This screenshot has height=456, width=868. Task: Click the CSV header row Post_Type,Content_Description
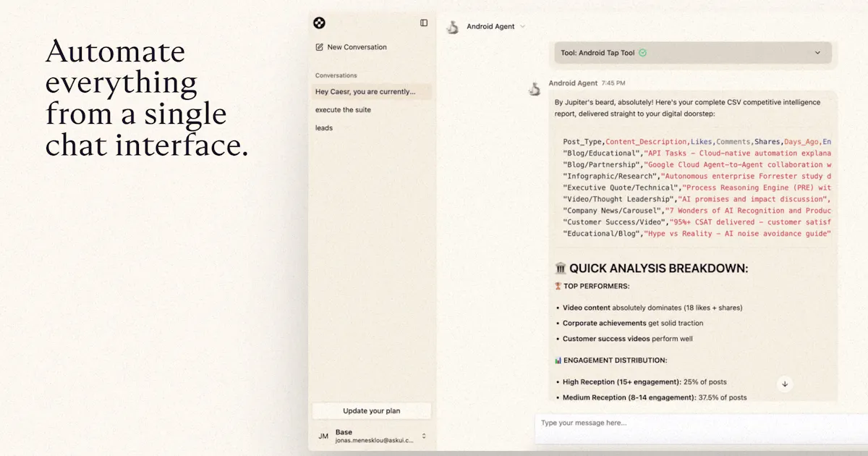coord(697,142)
